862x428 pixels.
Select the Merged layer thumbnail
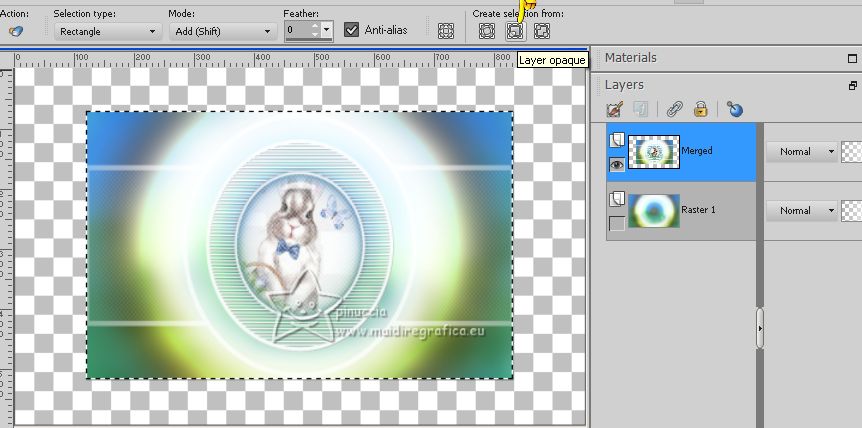coord(654,152)
